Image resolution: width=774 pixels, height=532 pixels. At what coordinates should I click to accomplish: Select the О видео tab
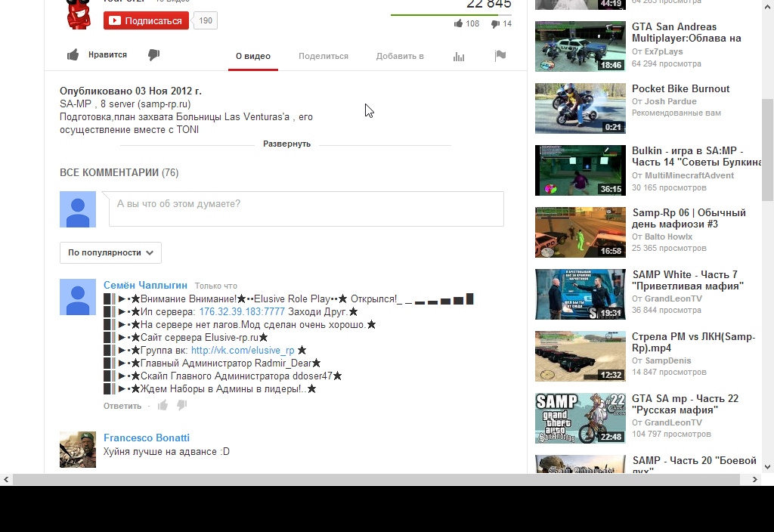(253, 56)
